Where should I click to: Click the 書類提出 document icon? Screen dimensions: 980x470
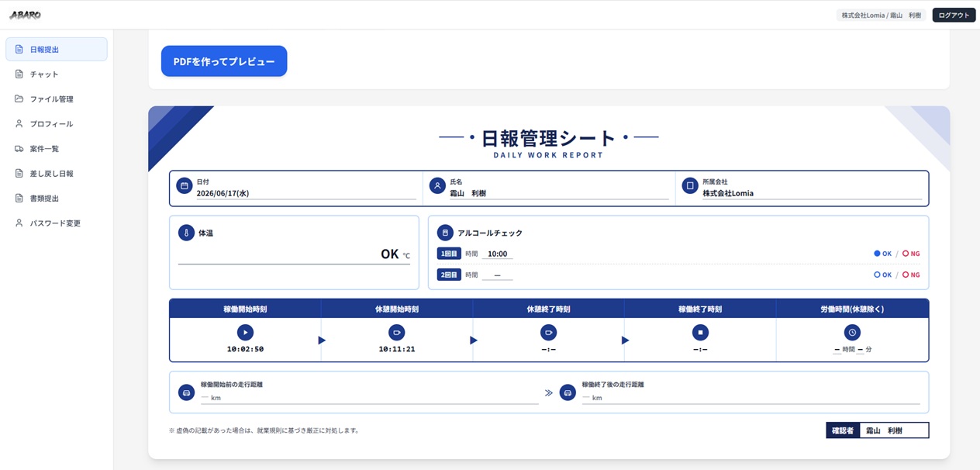(19, 198)
